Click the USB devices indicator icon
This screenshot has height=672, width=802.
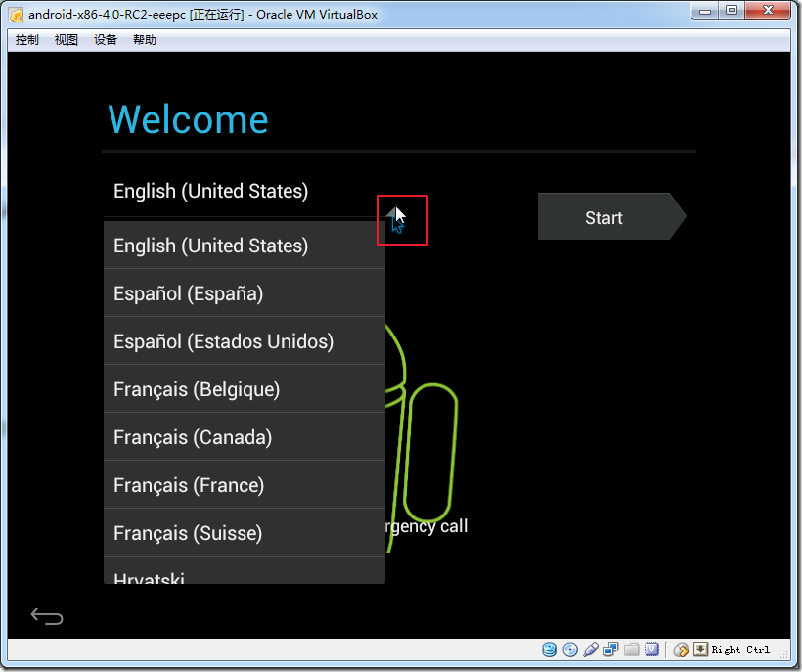590,650
